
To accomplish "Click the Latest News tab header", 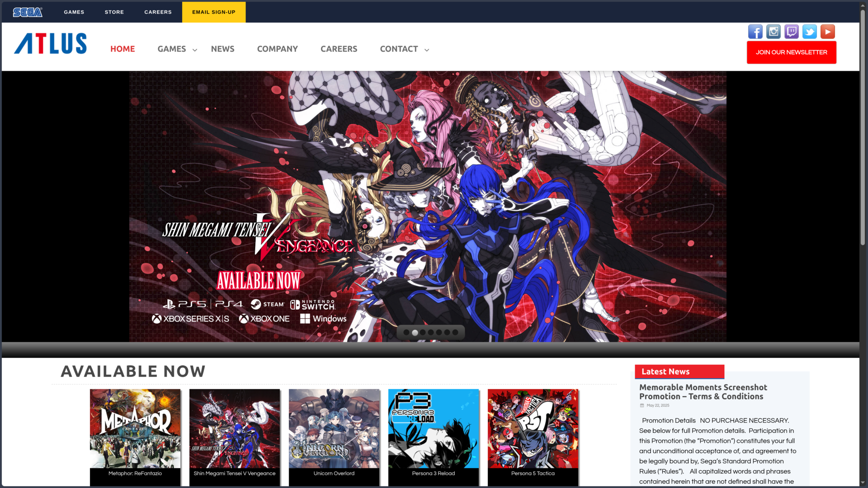I will click(x=679, y=371).
